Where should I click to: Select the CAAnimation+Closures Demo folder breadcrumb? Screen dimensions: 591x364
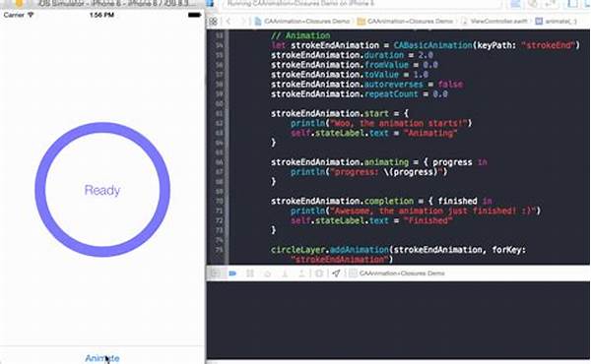(x=405, y=21)
